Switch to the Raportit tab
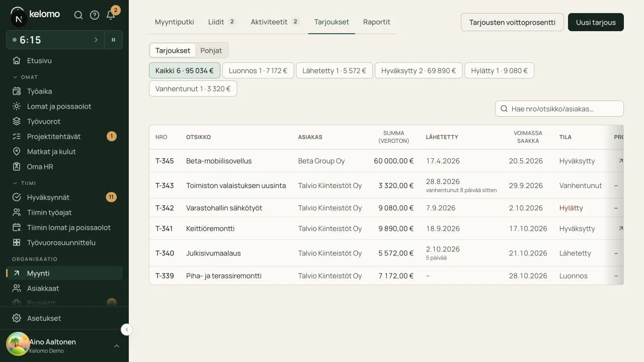Viewport: 644px width, 362px height. pos(377,22)
